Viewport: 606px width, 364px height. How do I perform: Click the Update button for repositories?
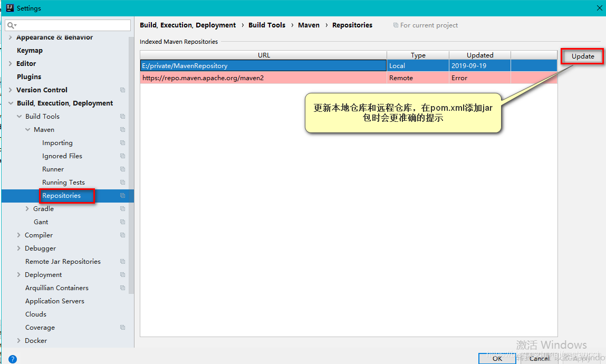pyautogui.click(x=582, y=56)
